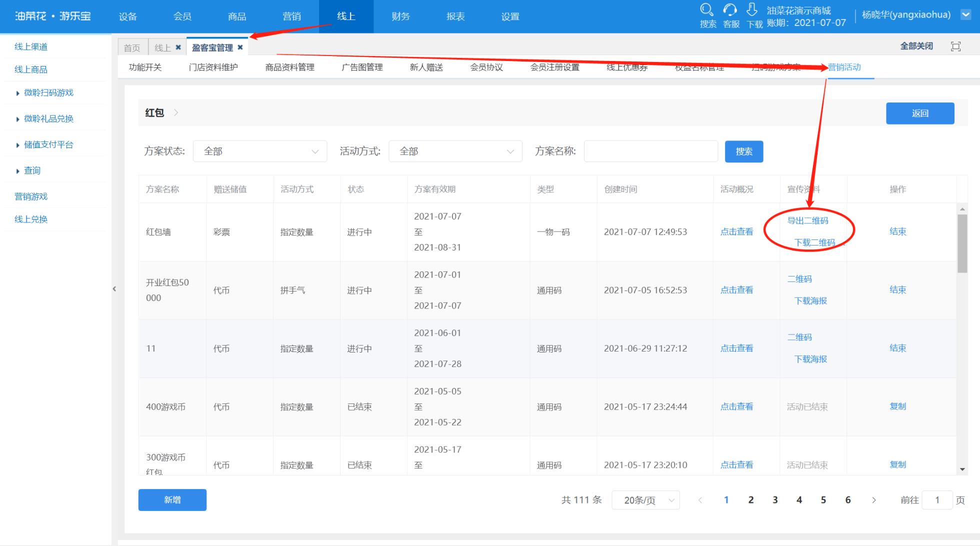This screenshot has height=546, width=980.
Task: Switch to the 广告图管理 sub-tab
Action: pos(362,67)
